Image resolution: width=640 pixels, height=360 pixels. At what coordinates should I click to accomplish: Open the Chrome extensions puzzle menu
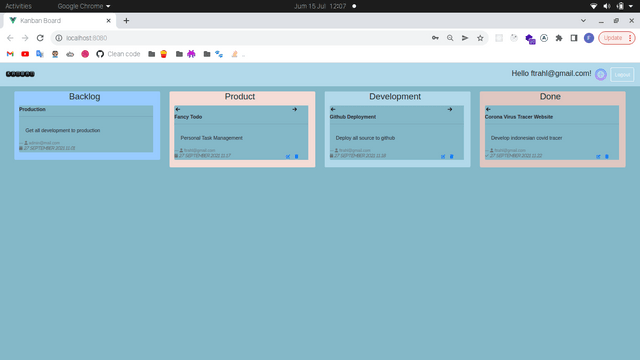tap(559, 38)
